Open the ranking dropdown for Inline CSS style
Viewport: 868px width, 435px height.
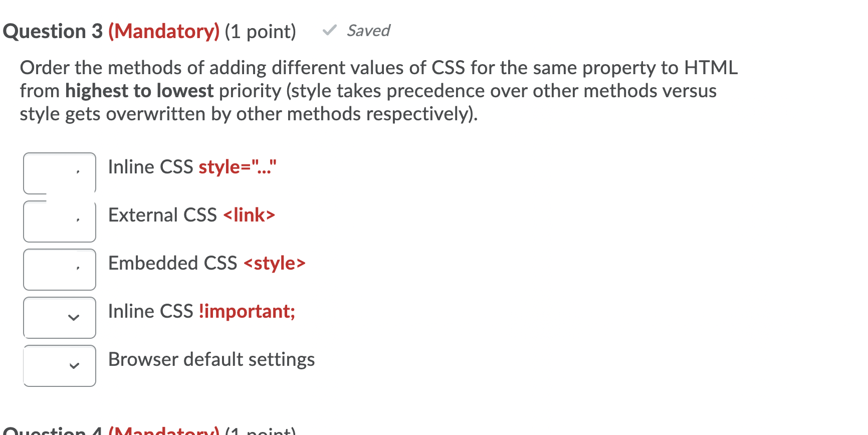click(59, 172)
